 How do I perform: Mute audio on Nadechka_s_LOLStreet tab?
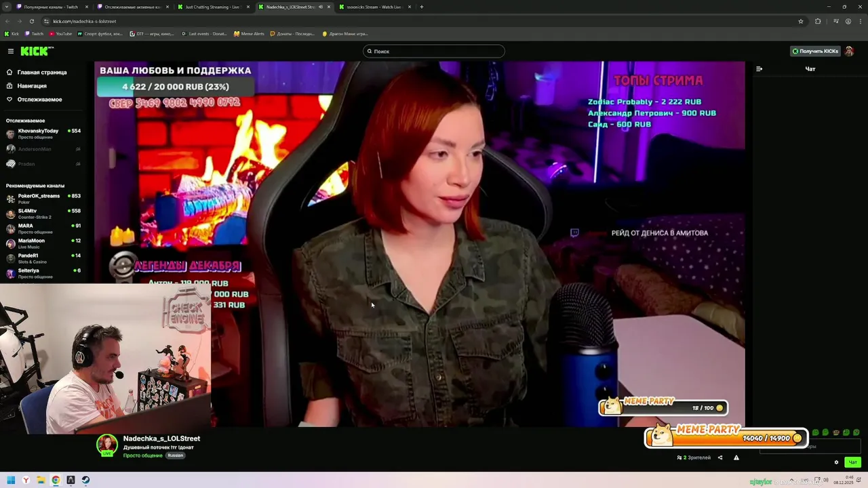(320, 7)
